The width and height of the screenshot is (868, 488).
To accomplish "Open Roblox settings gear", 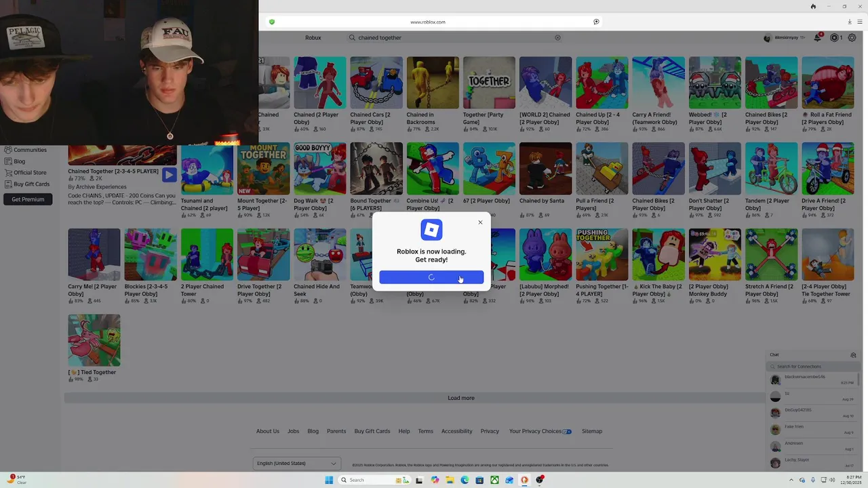I will click(x=852, y=38).
